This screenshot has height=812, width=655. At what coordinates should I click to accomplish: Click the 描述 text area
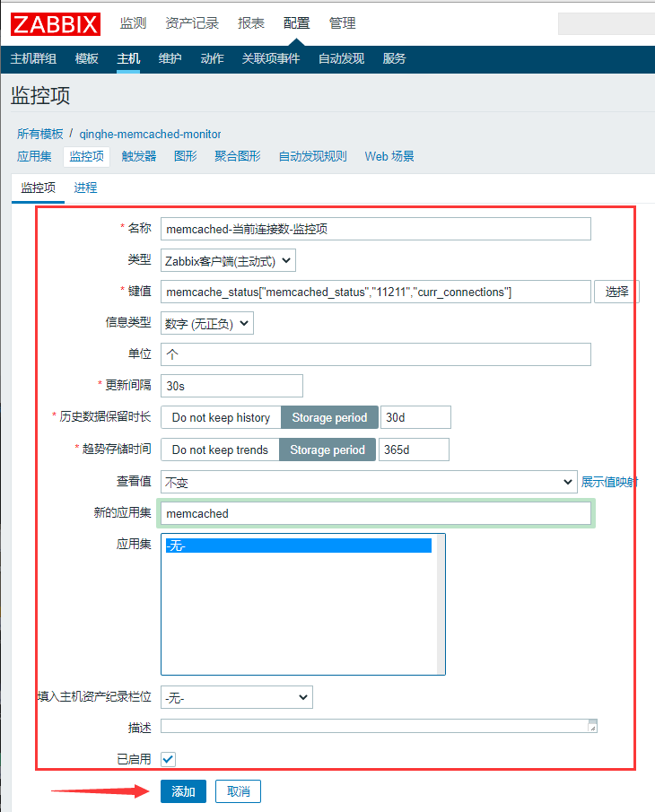379,726
